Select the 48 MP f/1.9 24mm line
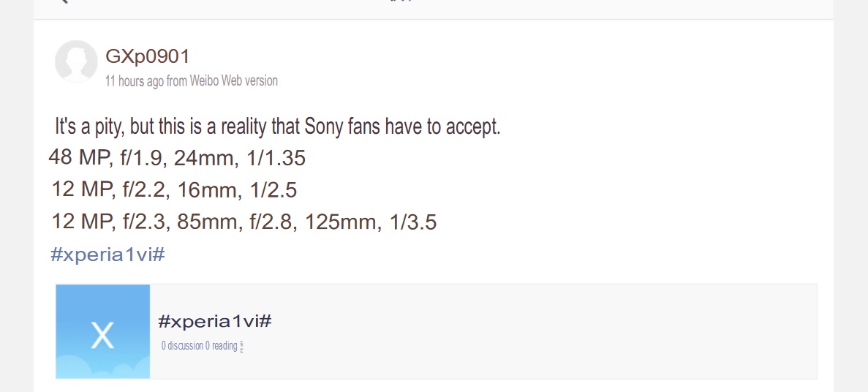The width and height of the screenshot is (868, 392). tap(177, 159)
